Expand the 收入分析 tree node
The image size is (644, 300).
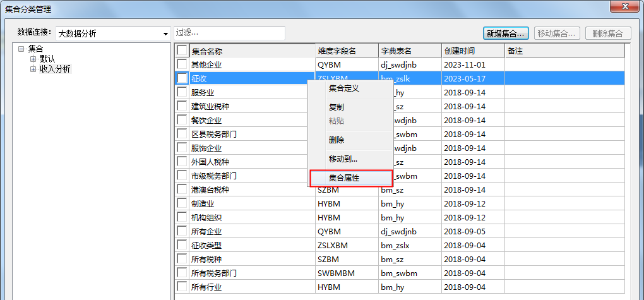(33, 69)
